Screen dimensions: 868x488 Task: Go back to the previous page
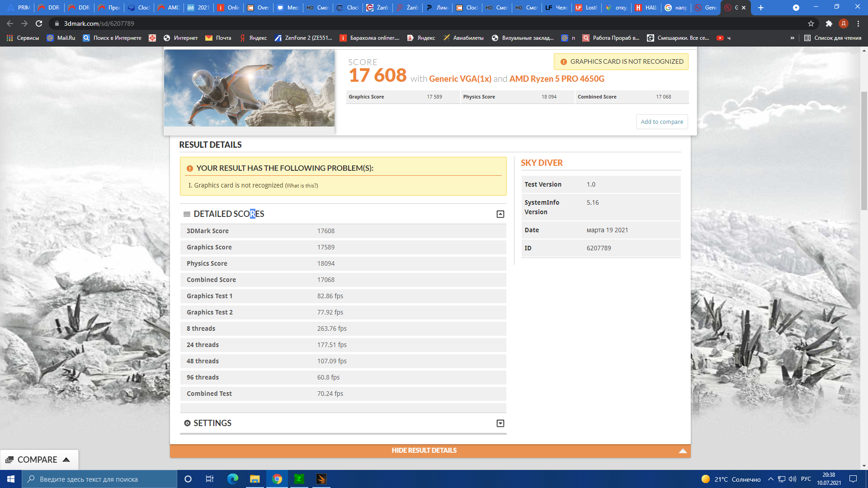[10, 23]
